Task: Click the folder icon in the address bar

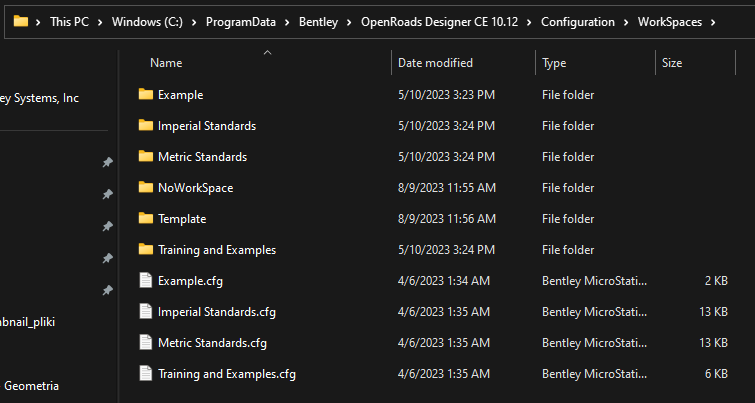Action: click(x=21, y=21)
